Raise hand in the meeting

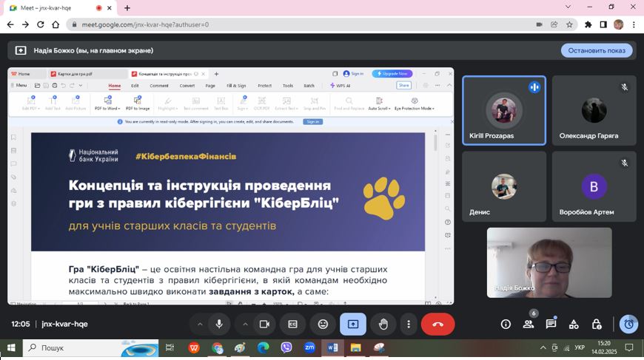pyautogui.click(x=383, y=324)
